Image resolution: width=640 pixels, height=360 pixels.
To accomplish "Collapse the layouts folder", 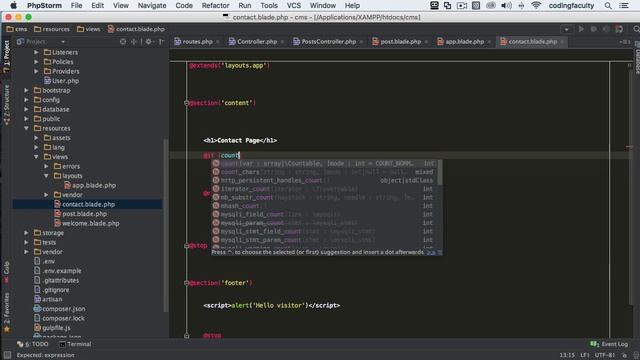I will tap(47, 176).
